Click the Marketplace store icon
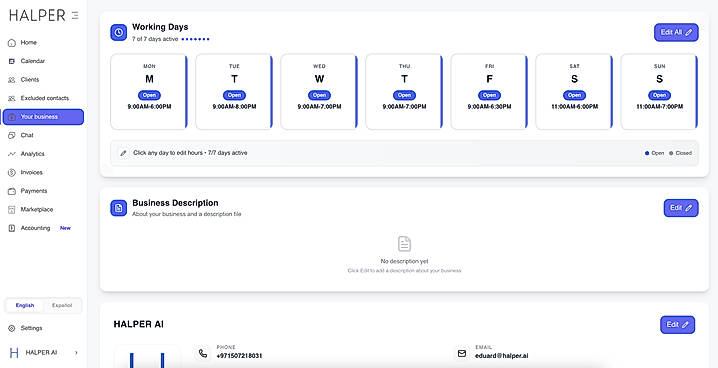The image size is (718, 368). [12, 210]
